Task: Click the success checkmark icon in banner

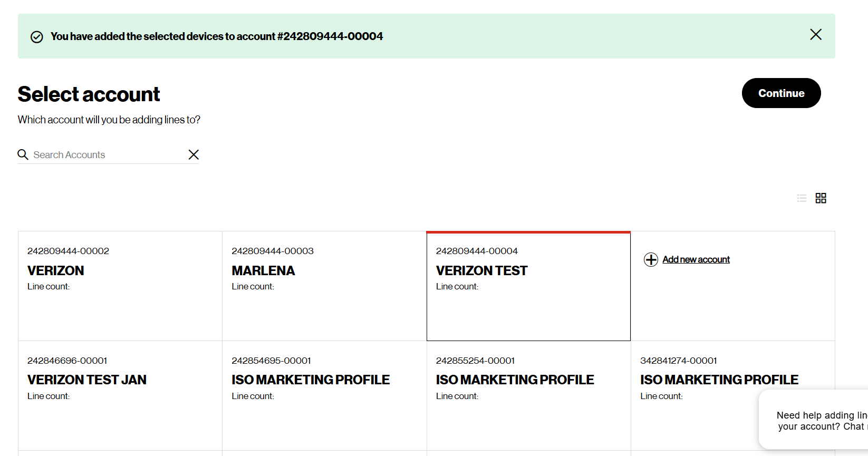Action: point(37,37)
